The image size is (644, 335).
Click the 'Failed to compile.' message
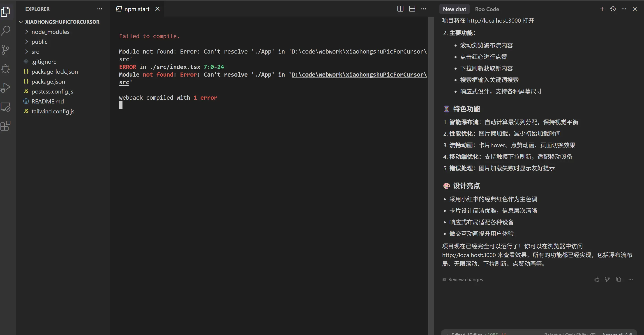(149, 36)
